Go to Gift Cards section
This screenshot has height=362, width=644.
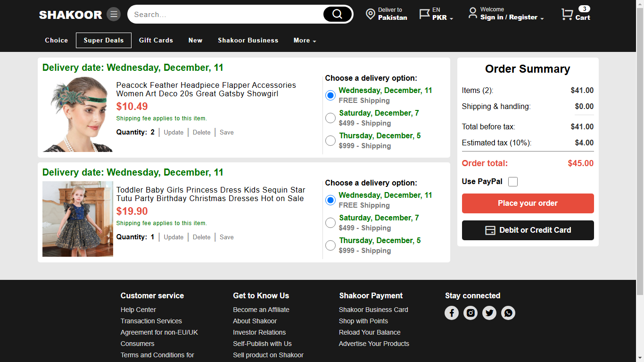[x=156, y=41]
